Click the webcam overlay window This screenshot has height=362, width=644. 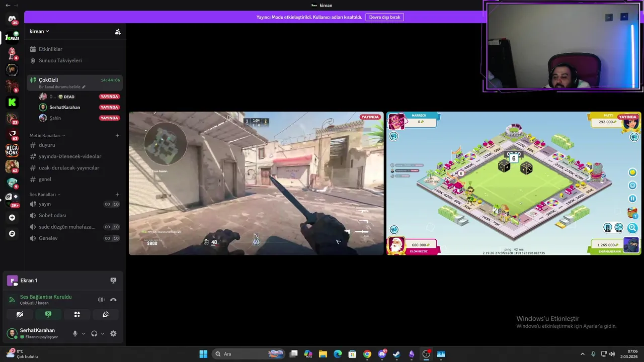tap(562, 47)
